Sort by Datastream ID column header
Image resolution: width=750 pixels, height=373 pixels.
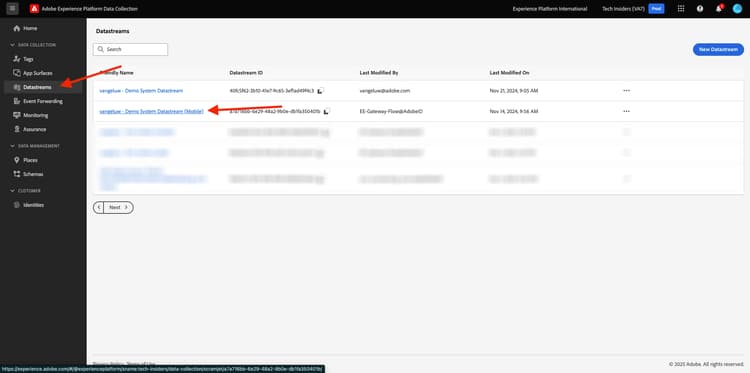point(246,73)
